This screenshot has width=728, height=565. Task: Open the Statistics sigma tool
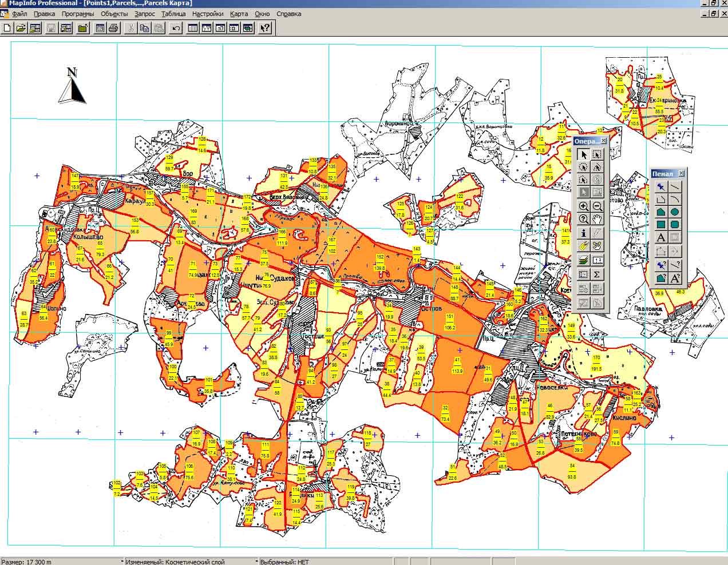point(597,274)
